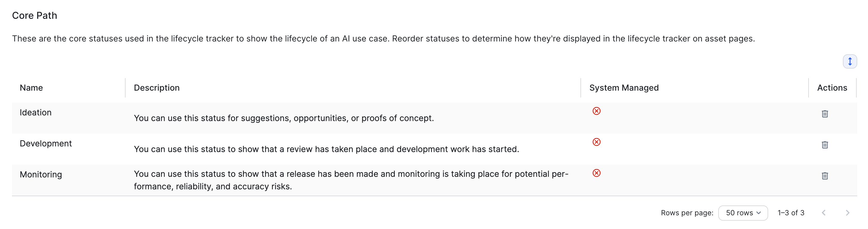868x229 pixels.
Task: Select the Development status name
Action: pyautogui.click(x=46, y=144)
